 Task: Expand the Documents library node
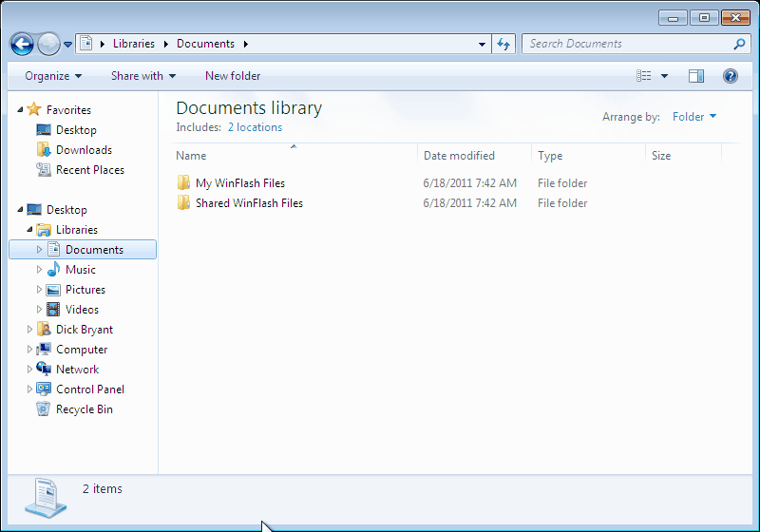(39, 250)
